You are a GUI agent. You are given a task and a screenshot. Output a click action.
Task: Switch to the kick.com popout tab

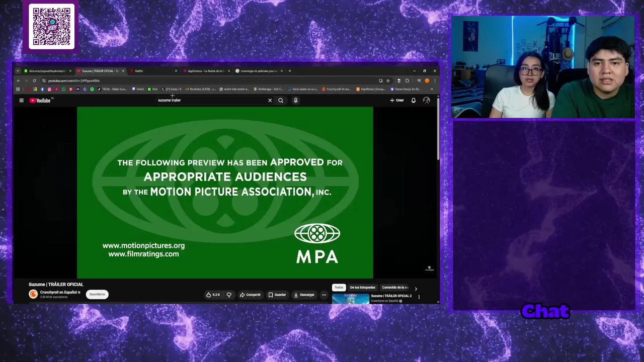pos(48,71)
